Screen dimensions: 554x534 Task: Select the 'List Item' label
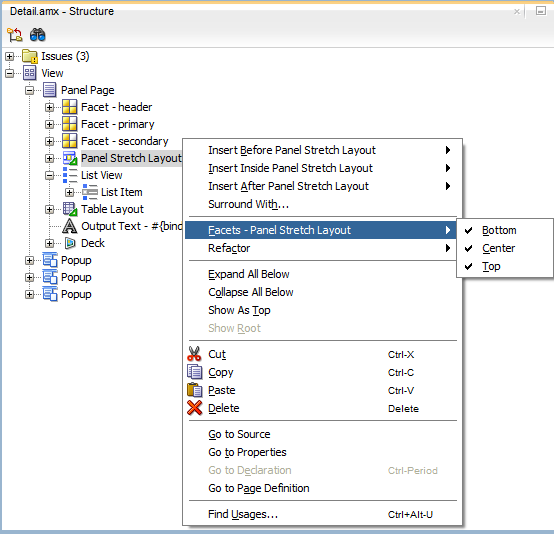point(122,192)
